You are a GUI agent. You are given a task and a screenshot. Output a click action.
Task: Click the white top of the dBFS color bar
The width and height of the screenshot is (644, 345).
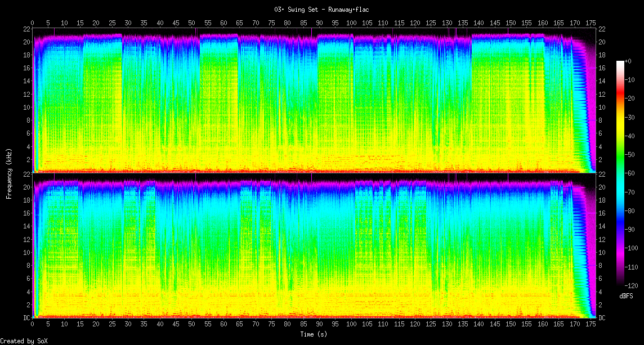[x=620, y=62]
